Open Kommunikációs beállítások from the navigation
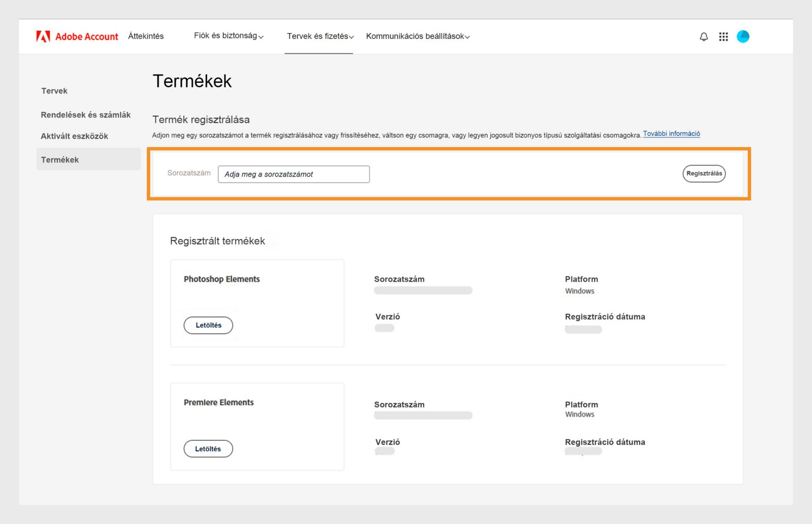812x524 pixels. coord(414,36)
